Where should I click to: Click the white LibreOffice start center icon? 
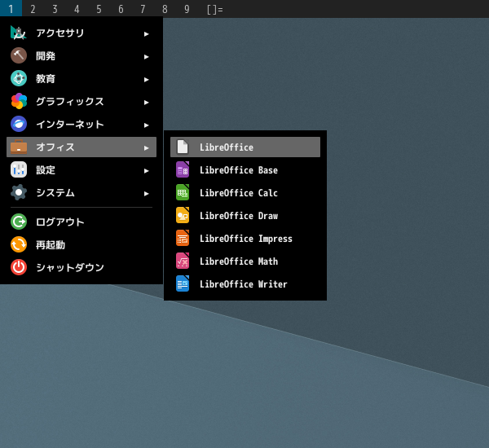coord(183,147)
